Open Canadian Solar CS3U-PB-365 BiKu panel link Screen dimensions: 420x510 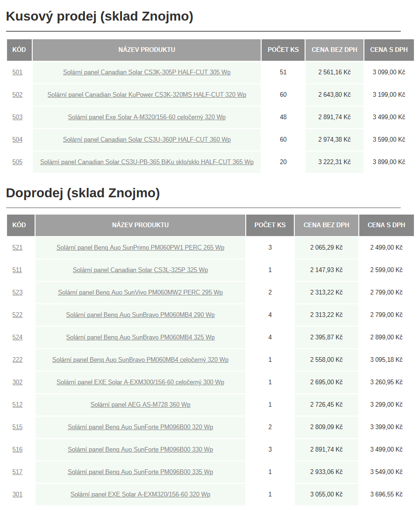point(147,162)
